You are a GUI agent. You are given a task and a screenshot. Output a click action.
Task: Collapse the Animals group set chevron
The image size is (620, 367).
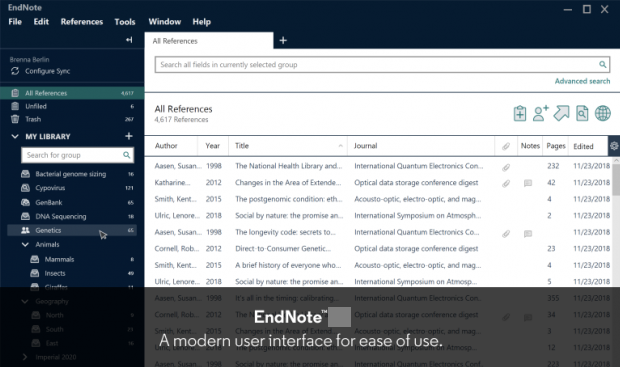click(x=25, y=244)
